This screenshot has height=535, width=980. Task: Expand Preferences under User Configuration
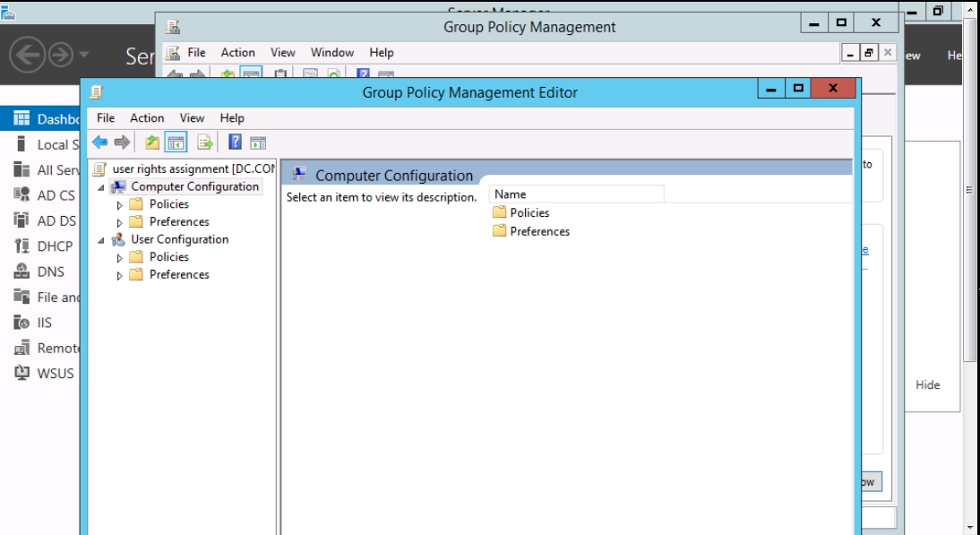[119, 275]
